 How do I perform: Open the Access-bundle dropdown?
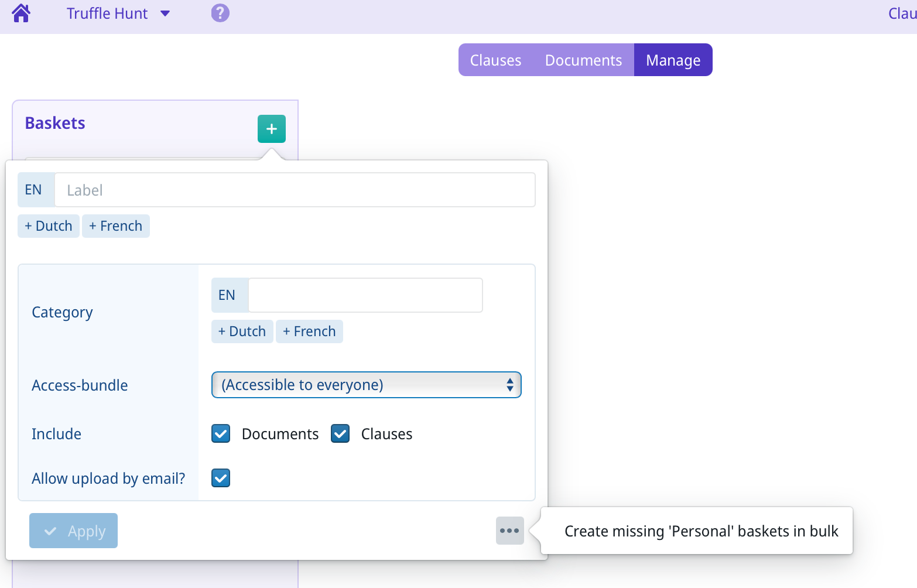coord(366,385)
